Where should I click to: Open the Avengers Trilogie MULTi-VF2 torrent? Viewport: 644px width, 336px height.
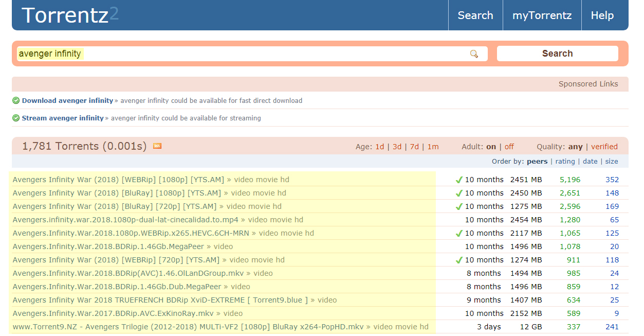pos(188,327)
